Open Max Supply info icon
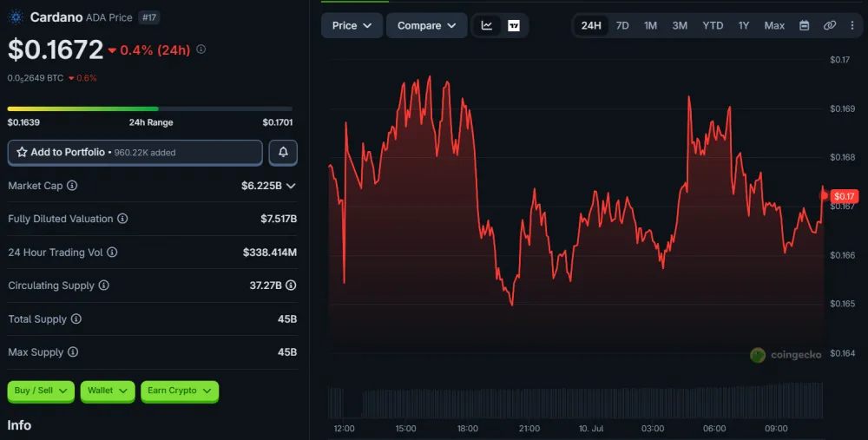This screenshot has height=440, width=868. 73,352
